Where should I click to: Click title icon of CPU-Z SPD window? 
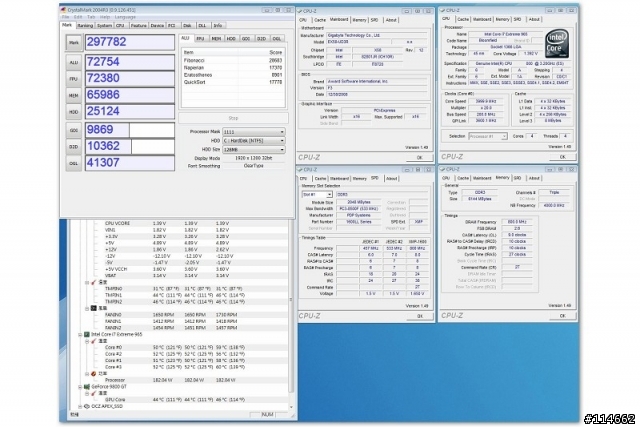click(x=300, y=169)
